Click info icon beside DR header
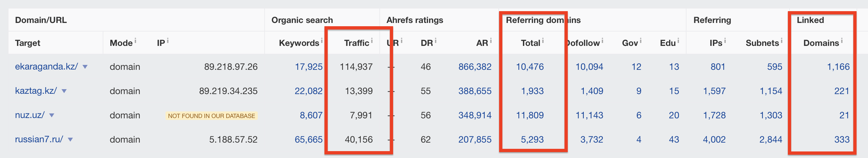The width and height of the screenshot is (868, 158). point(436,41)
